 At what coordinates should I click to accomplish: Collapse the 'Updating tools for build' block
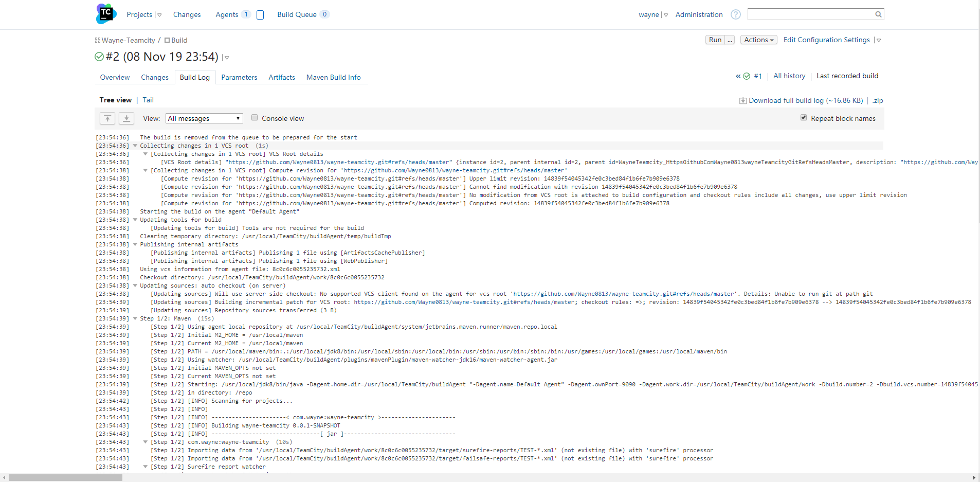click(x=135, y=220)
